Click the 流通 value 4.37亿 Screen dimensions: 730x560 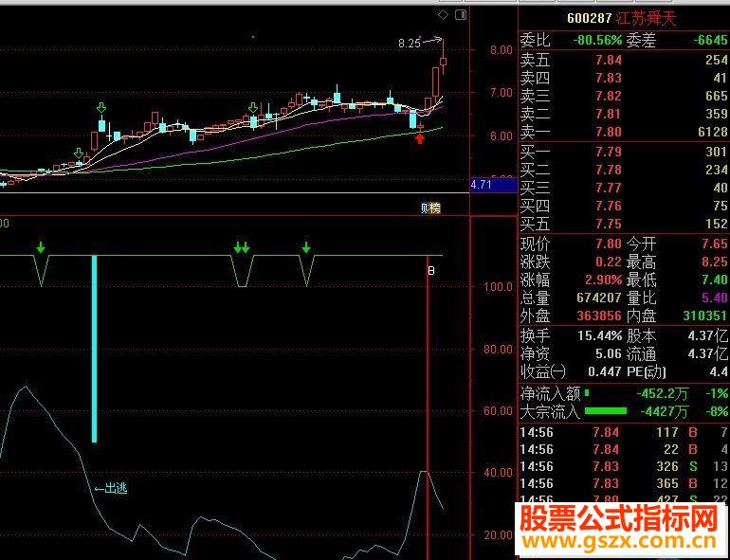pyautogui.click(x=707, y=353)
